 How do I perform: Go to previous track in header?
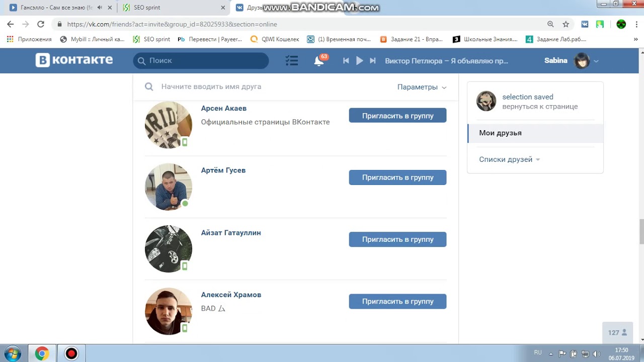[346, 60]
